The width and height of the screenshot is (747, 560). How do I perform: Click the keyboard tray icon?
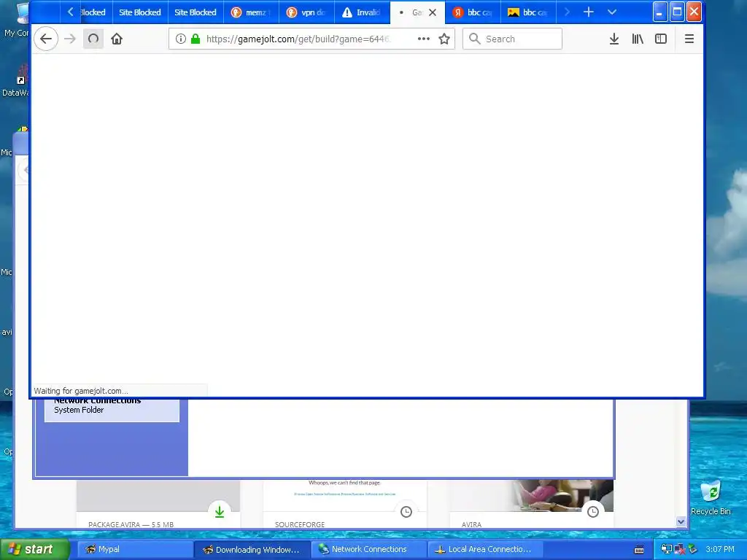(639, 550)
